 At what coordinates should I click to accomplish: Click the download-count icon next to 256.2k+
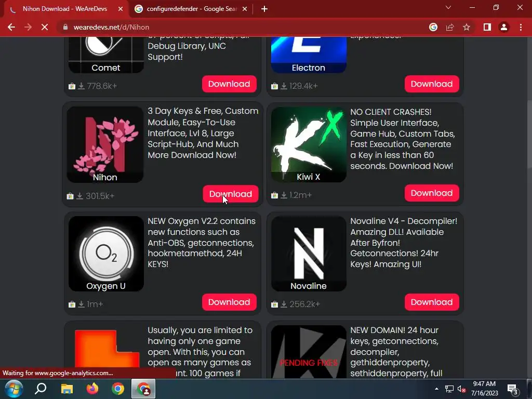pyautogui.click(x=284, y=304)
